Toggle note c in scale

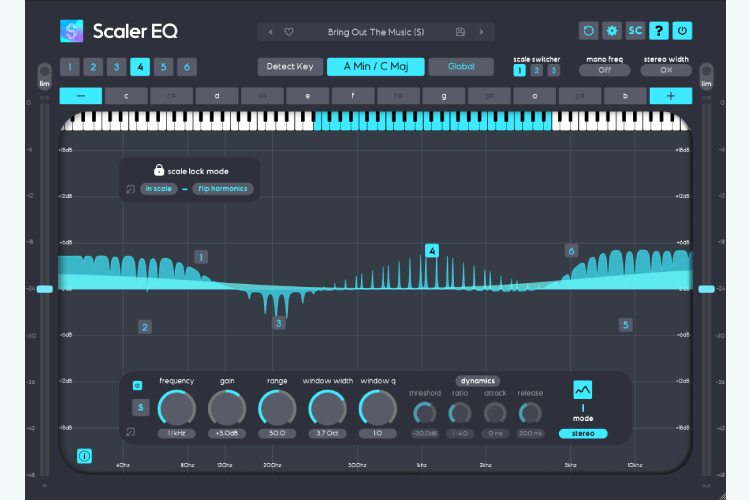pos(126,96)
